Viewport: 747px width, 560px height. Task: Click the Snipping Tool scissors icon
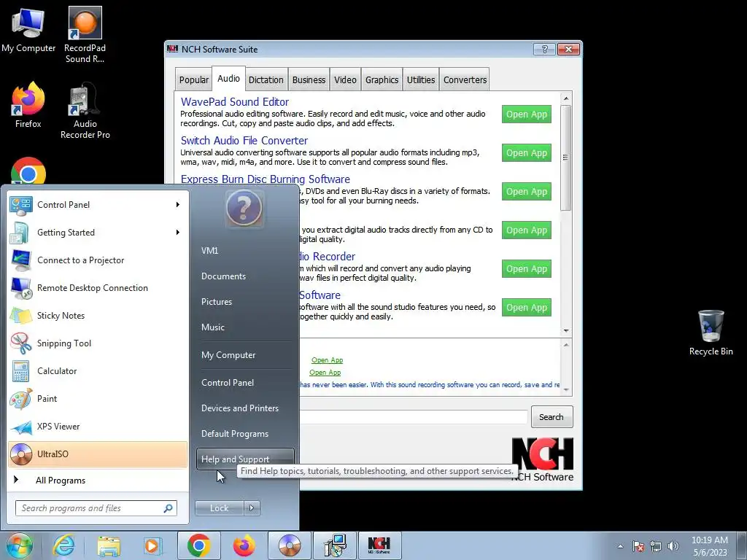21,343
